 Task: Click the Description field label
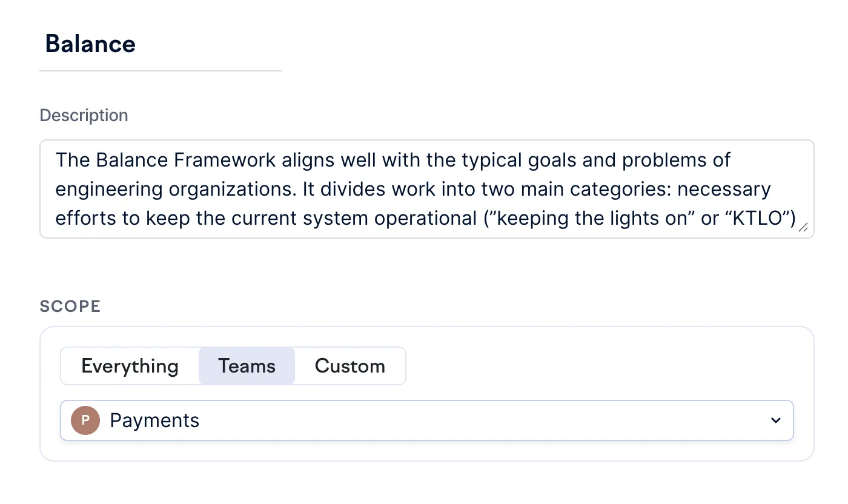[x=84, y=115]
